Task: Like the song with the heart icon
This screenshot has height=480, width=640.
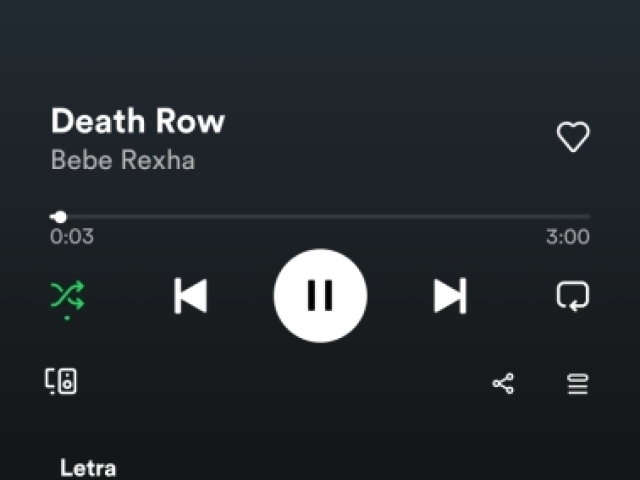Action: 573,137
